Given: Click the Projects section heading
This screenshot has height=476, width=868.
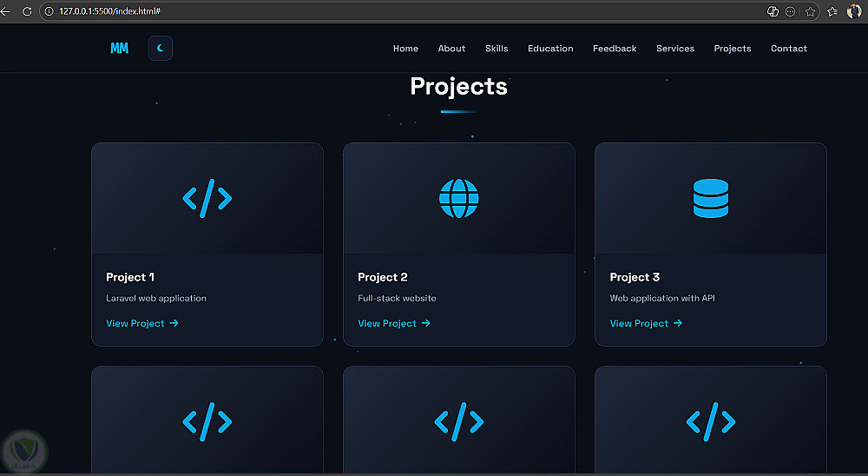Looking at the screenshot, I should tap(458, 87).
